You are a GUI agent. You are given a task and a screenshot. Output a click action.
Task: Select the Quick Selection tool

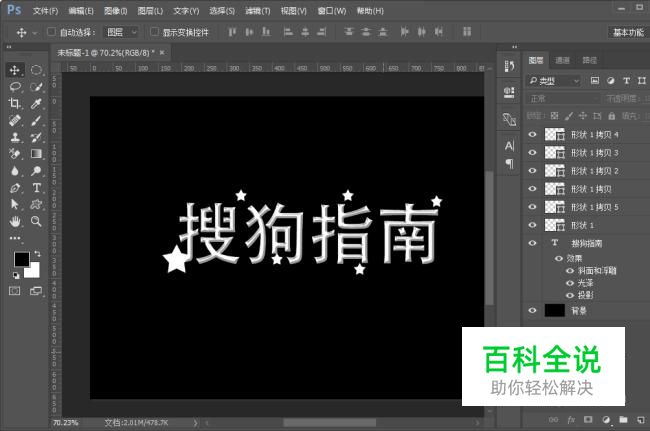tap(36, 86)
